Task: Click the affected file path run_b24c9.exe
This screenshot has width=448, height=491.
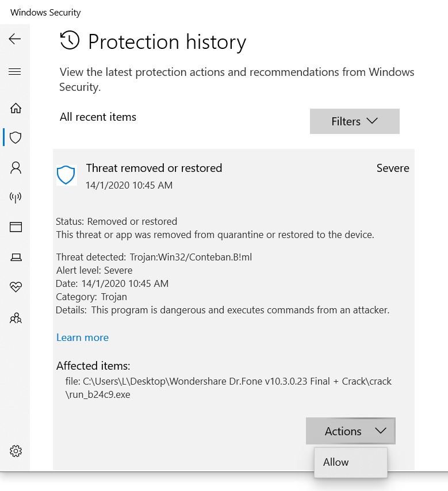Action: pyautogui.click(x=228, y=388)
